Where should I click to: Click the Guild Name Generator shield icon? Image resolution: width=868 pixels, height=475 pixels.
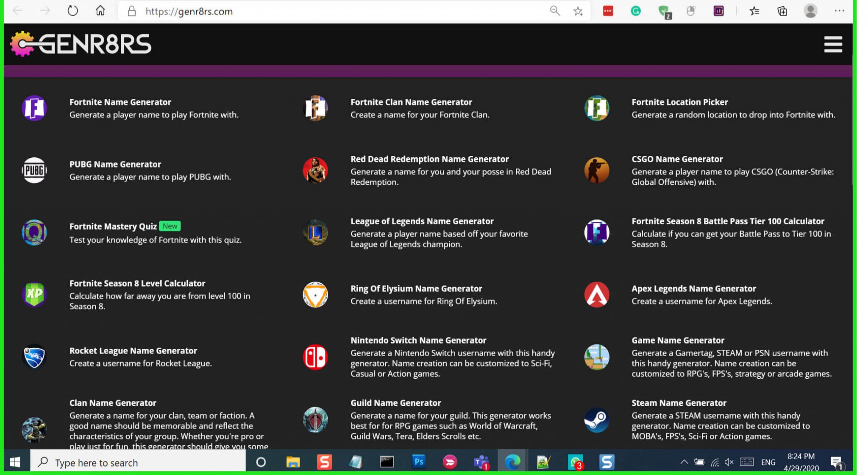[x=315, y=420]
